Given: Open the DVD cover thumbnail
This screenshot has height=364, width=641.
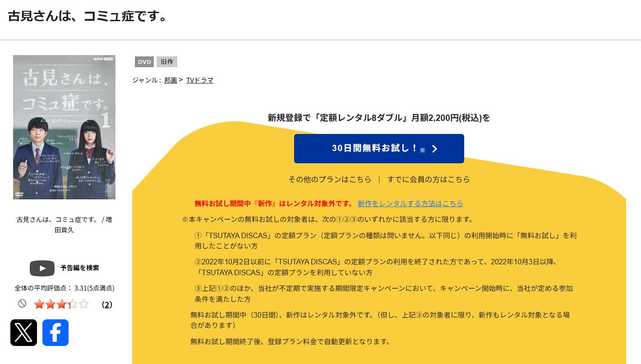Looking at the screenshot, I should coord(64,127).
